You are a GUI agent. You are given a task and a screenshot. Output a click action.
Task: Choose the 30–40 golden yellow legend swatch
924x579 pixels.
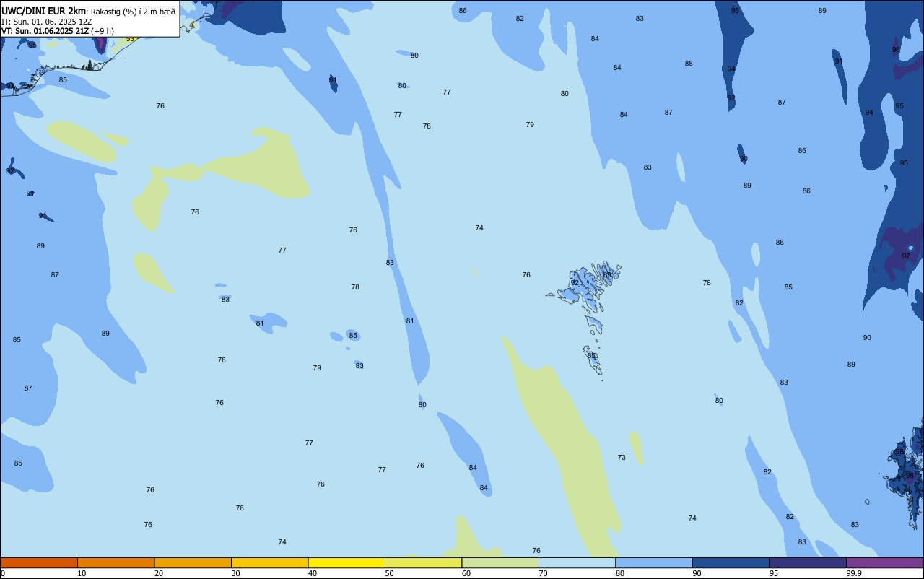269,562
